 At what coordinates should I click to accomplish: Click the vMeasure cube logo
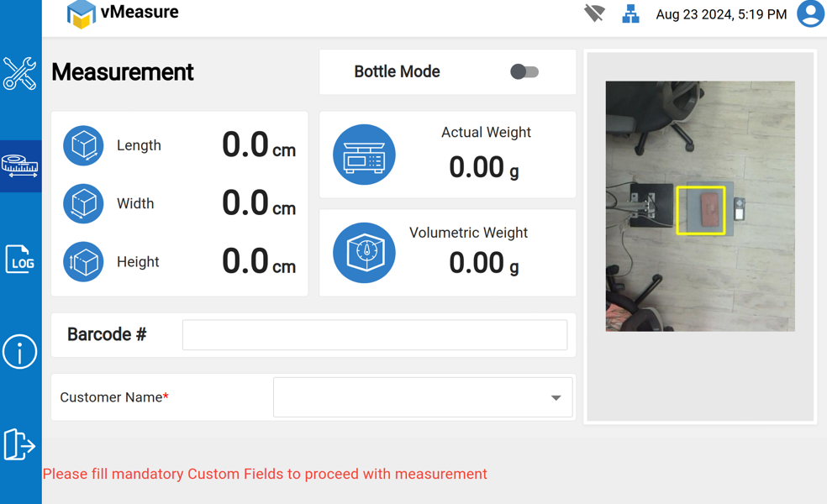(x=81, y=13)
